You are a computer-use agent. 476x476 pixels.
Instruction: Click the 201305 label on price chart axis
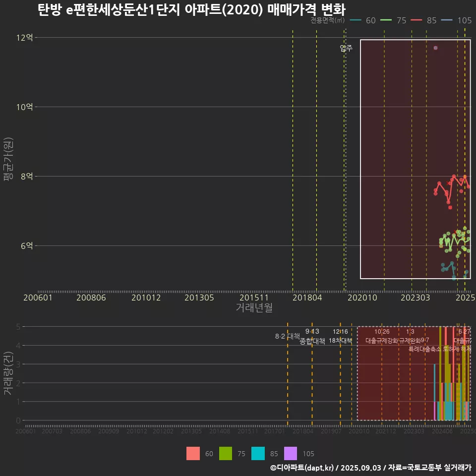click(x=199, y=297)
